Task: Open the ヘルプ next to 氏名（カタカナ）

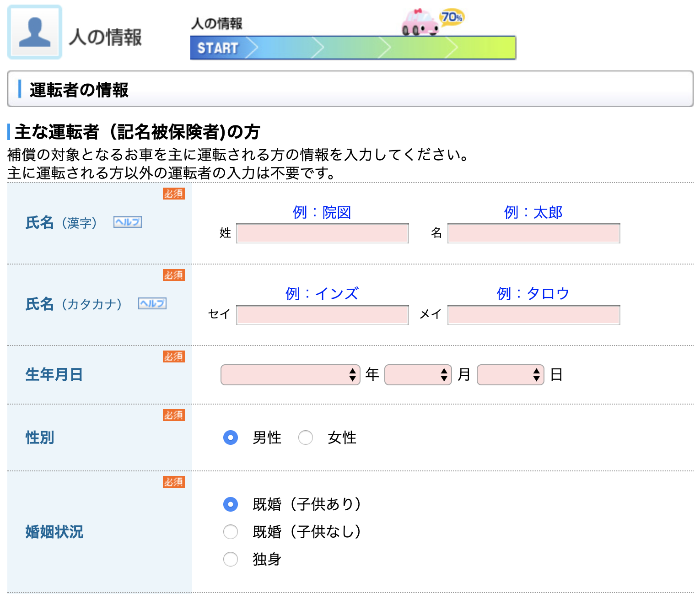Action: click(152, 303)
